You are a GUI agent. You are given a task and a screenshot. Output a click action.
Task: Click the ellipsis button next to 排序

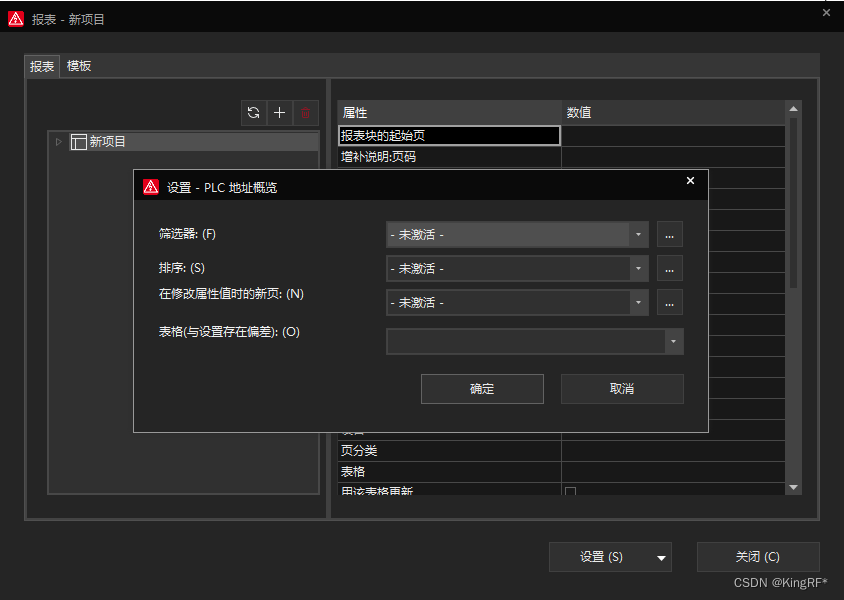[670, 268]
